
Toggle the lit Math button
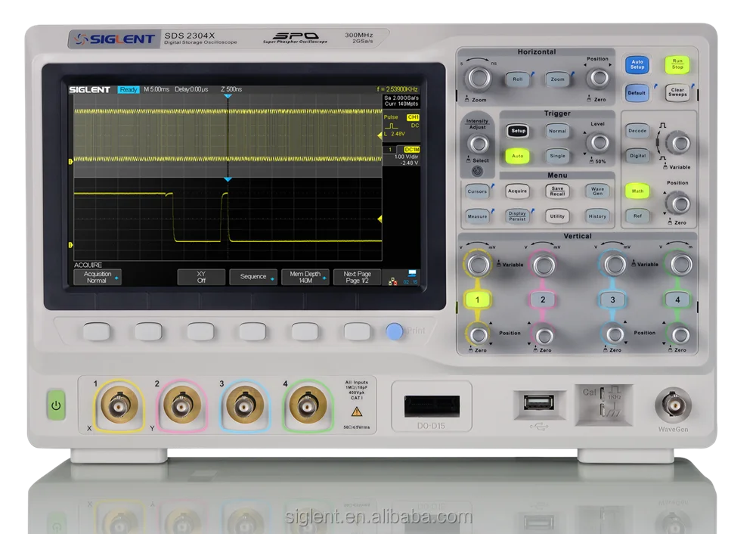[637, 191]
